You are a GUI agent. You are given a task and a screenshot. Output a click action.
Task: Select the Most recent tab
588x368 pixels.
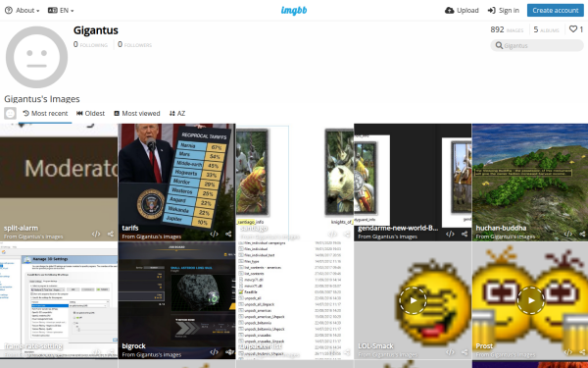pos(45,114)
